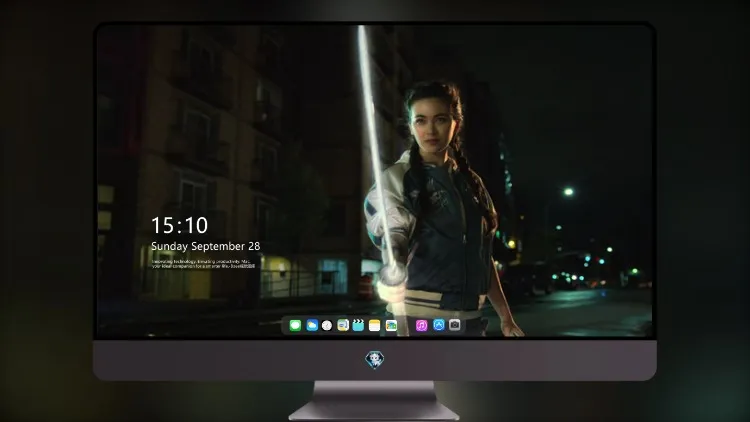Screen dimensions: 750x422
Task: Open the yellow Notes app in dock
Action: [375, 326]
